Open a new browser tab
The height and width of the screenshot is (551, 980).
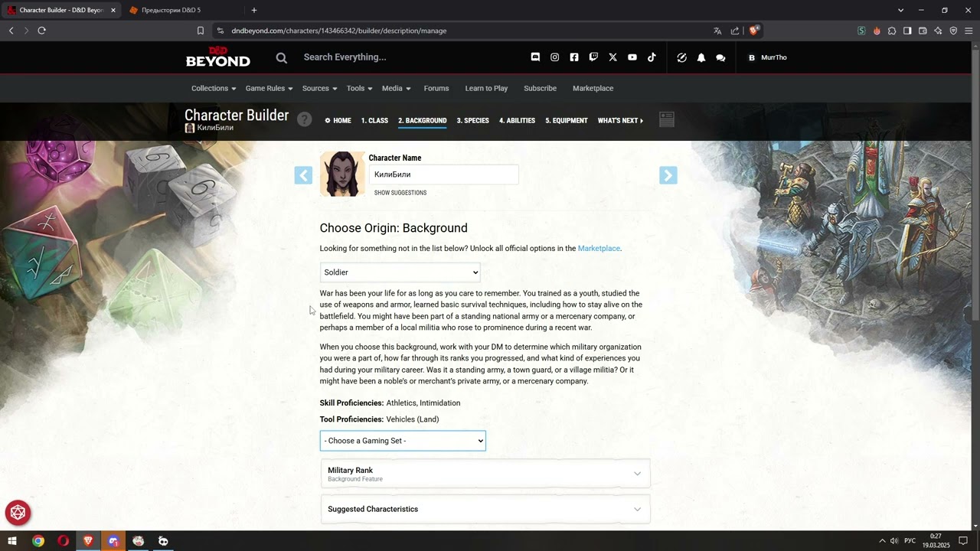pos(254,10)
